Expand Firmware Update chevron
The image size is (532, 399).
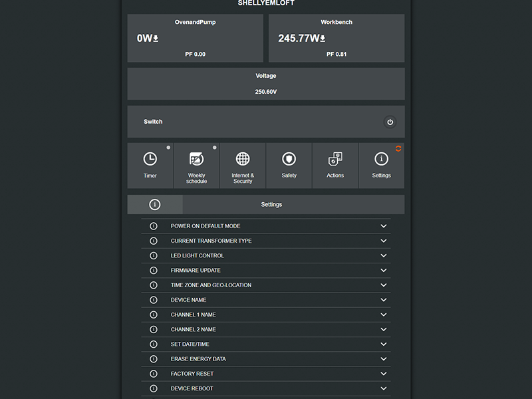point(384,271)
